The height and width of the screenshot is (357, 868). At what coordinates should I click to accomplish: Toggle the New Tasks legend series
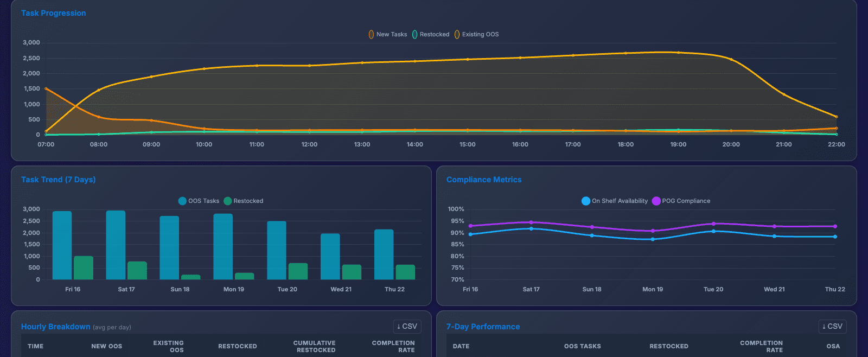point(387,34)
